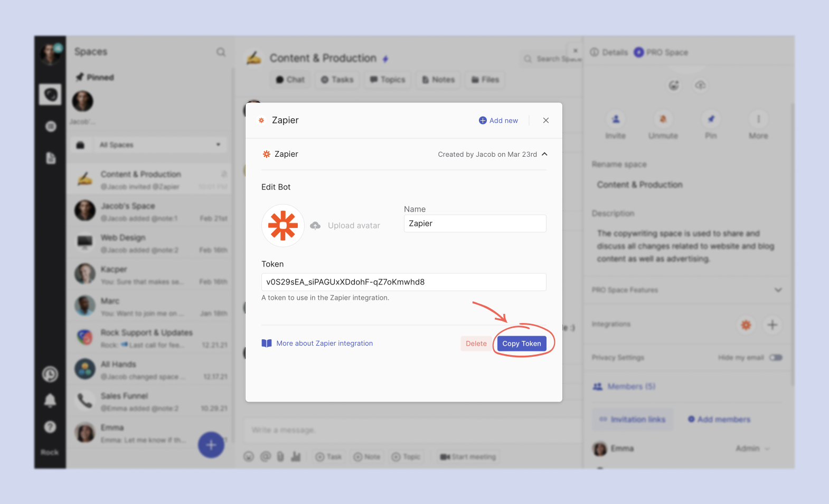The height and width of the screenshot is (504, 829).
Task: Click Add new in Zapier dialog
Action: point(498,121)
